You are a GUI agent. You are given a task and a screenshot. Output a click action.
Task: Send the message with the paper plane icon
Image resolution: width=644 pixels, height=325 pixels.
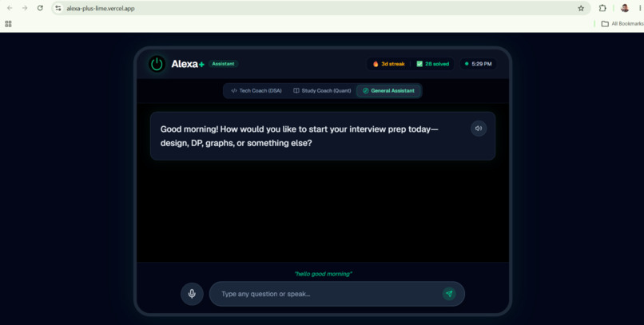[x=449, y=294]
